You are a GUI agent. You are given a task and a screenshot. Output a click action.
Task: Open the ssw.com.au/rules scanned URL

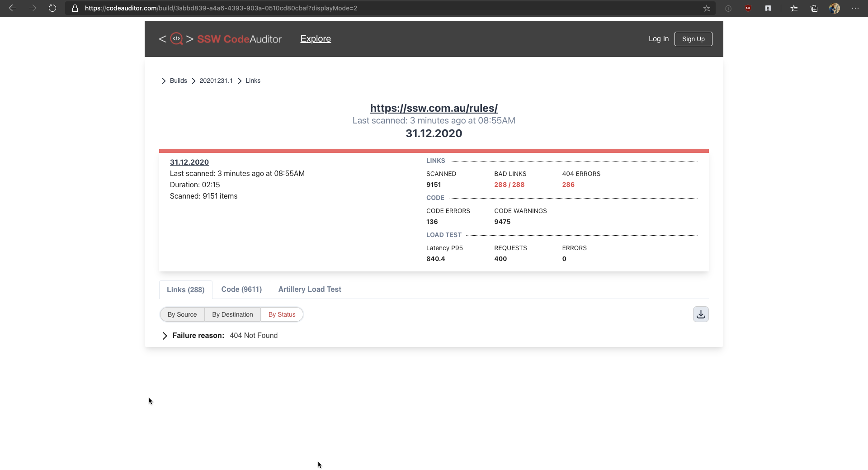tap(434, 108)
